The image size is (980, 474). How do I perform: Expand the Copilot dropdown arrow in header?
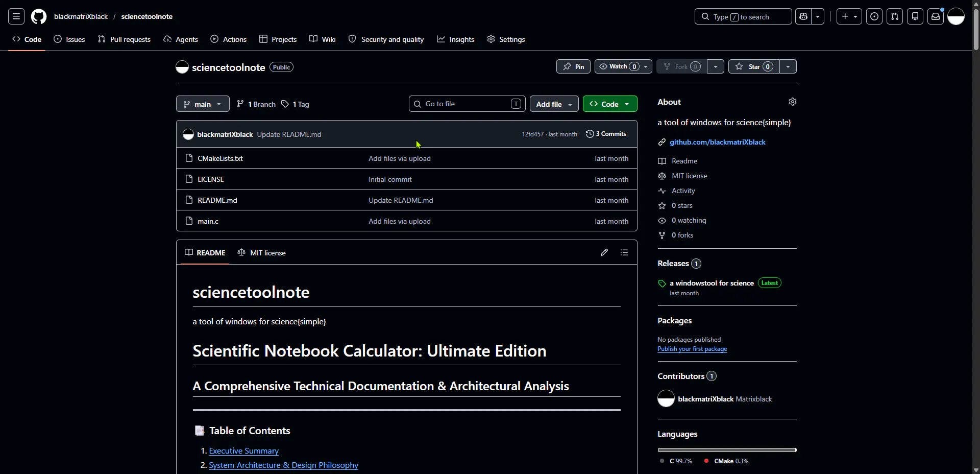(818, 16)
